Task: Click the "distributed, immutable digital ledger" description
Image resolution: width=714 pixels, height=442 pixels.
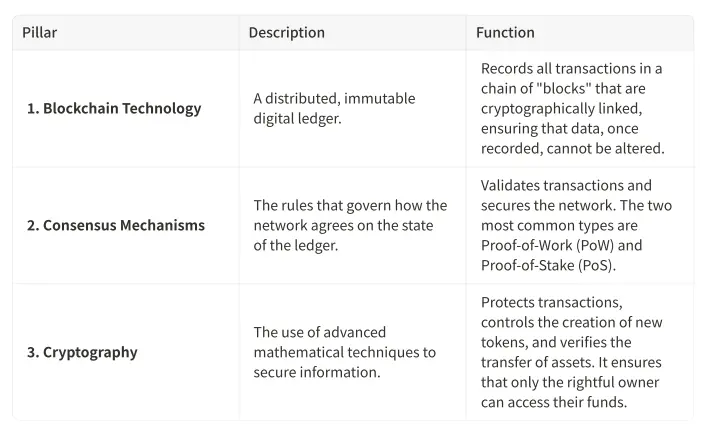Action: pyautogui.click(x=334, y=108)
